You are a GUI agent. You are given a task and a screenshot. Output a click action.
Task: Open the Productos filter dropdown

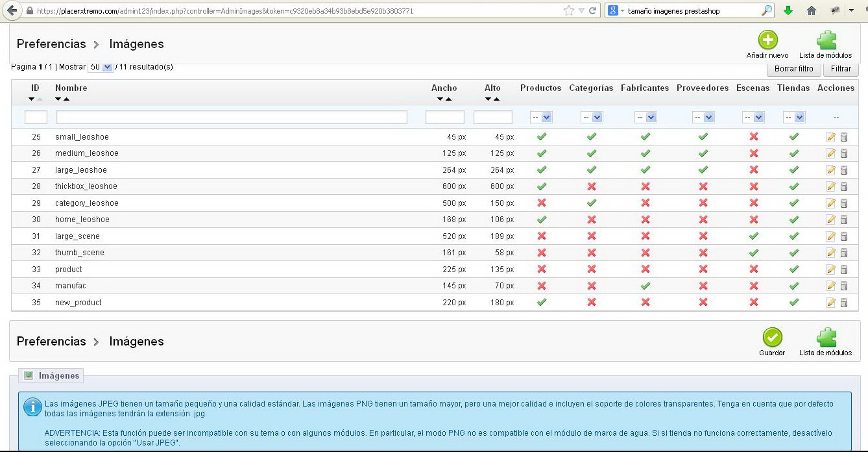pyautogui.click(x=541, y=118)
